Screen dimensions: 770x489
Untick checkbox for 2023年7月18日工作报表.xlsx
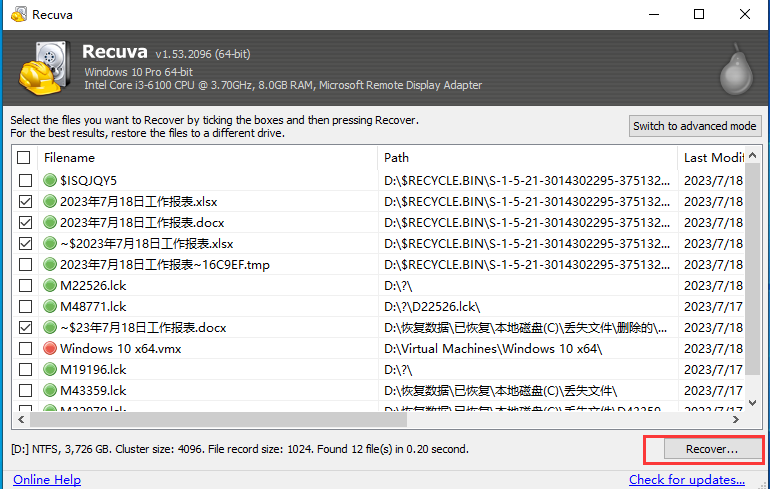(x=26, y=202)
